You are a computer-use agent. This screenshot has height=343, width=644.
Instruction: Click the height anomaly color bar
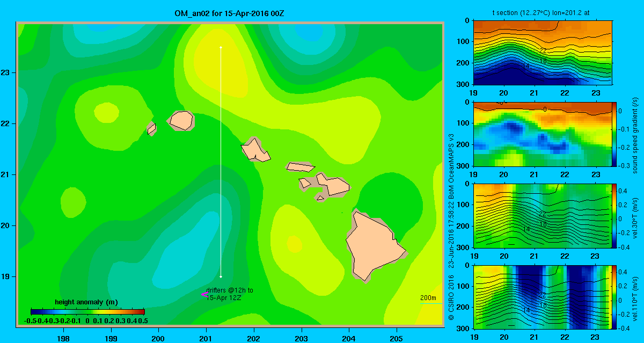point(87,311)
